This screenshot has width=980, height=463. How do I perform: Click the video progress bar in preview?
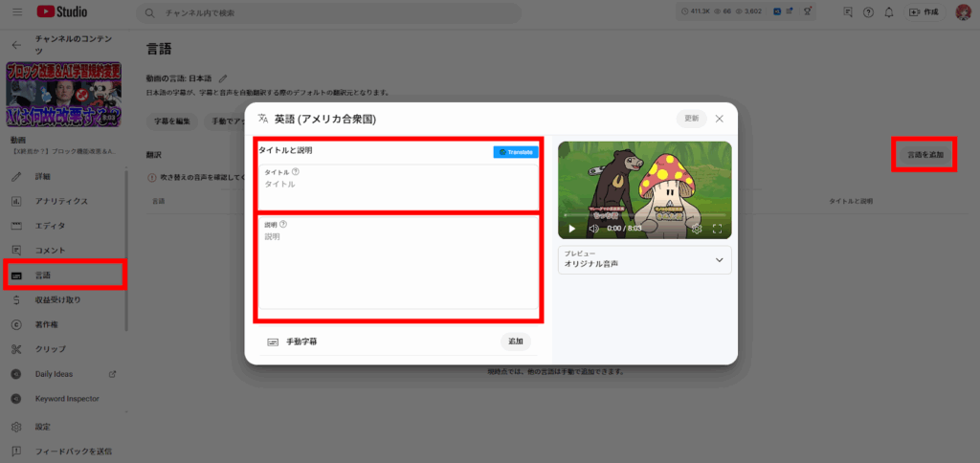pyautogui.click(x=644, y=217)
